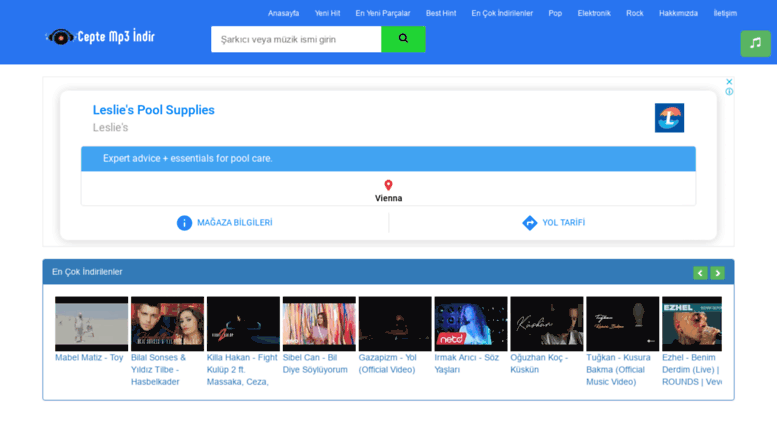Focus the song search input field
The image size is (777, 423).
coord(296,39)
